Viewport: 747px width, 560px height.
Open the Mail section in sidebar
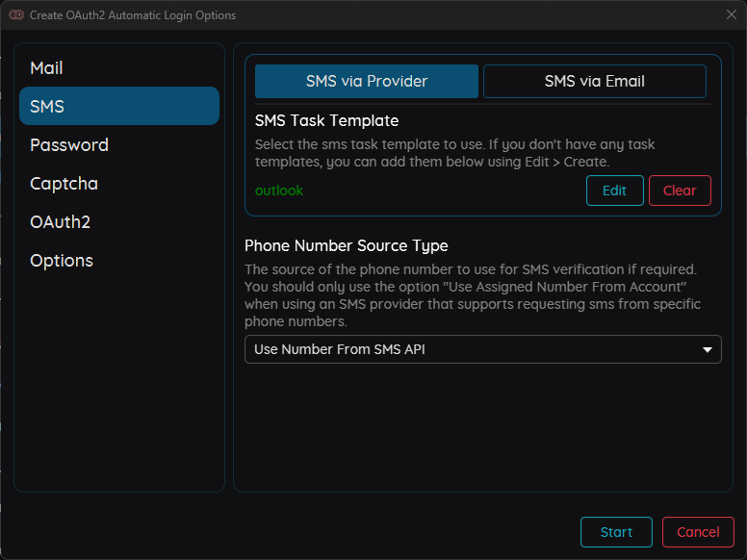46,68
